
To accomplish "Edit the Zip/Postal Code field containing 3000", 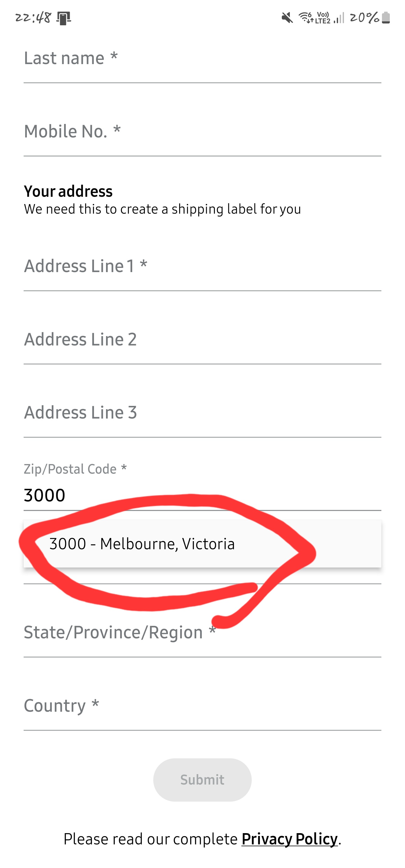I will 202,495.
